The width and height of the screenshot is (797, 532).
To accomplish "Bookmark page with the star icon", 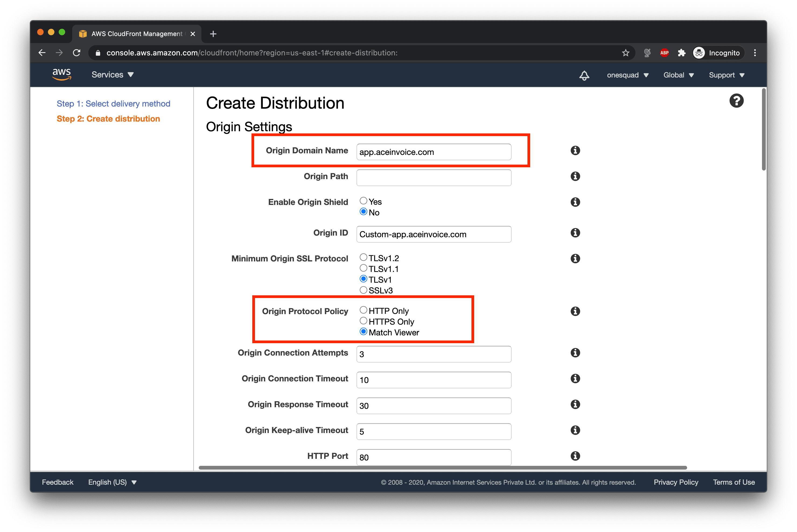I will [x=625, y=53].
